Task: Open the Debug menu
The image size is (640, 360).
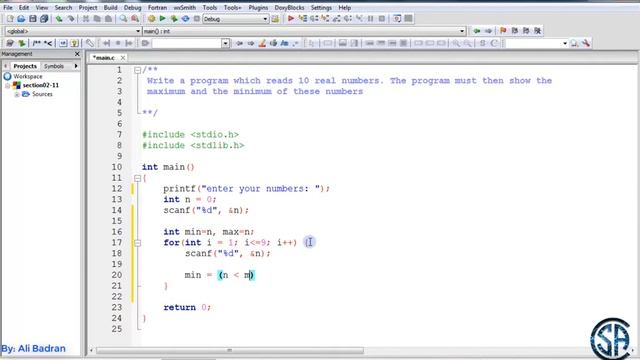Action: pos(133,7)
